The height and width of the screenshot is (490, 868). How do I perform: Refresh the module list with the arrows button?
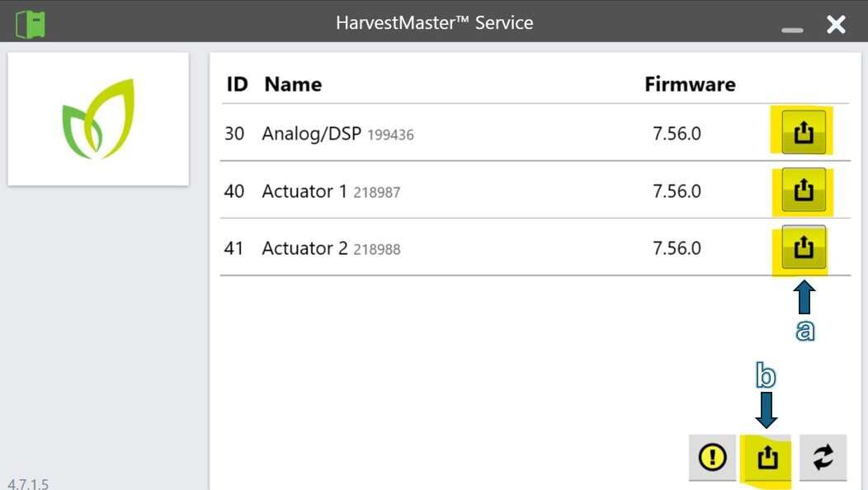click(x=823, y=457)
